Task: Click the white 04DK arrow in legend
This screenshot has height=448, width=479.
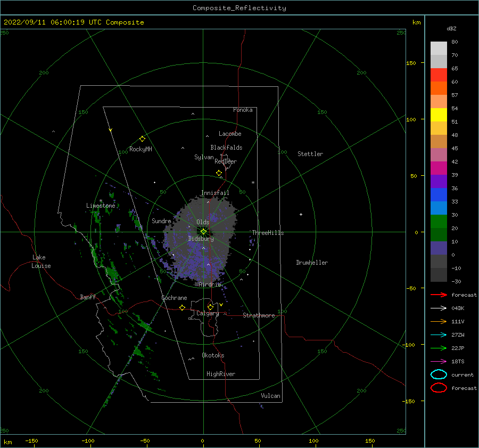Action: pyautogui.click(x=439, y=308)
